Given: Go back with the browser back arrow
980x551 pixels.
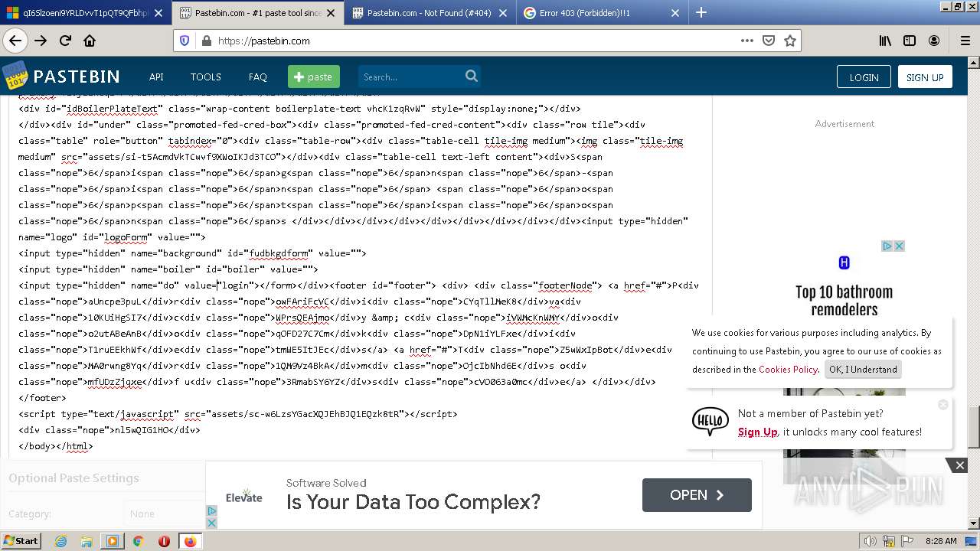Looking at the screenshot, I should click(x=15, y=41).
